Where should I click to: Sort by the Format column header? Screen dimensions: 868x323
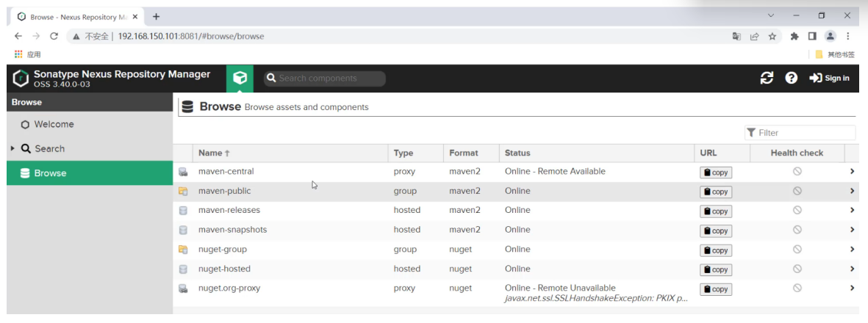pyautogui.click(x=471, y=153)
